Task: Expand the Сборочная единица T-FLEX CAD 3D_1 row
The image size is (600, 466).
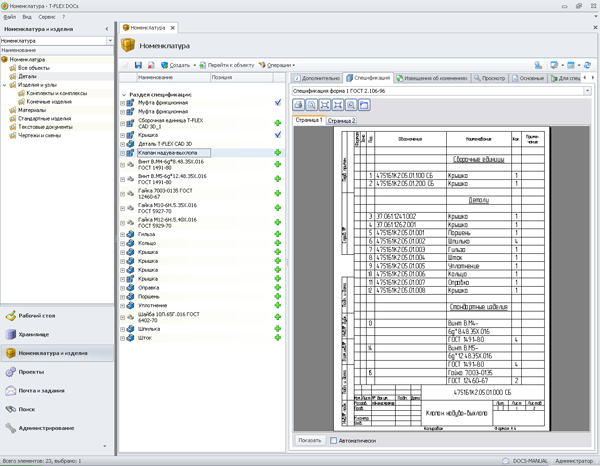Action: pos(122,124)
